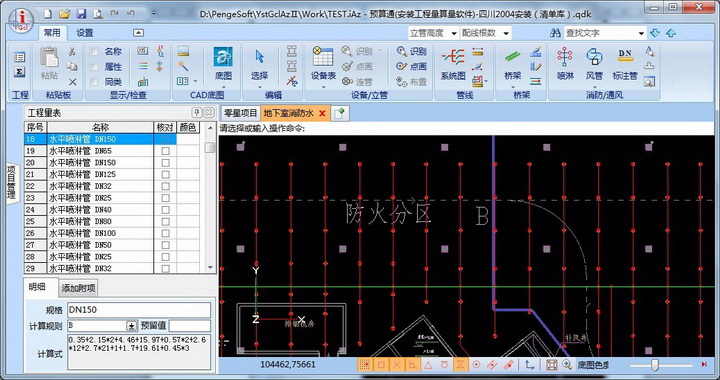Screen dimensions: 720x380
Task: Click the 底图 button
Action: pyautogui.click(x=223, y=65)
